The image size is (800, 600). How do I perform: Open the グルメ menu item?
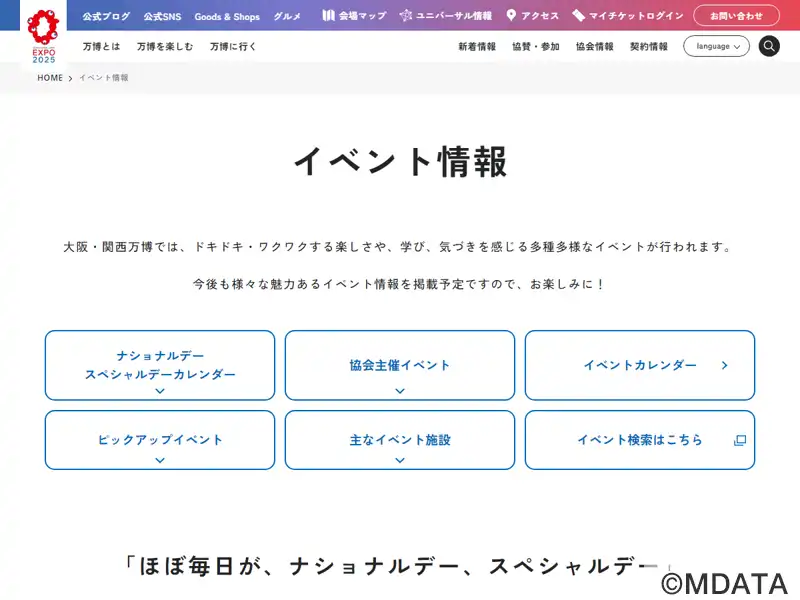[x=287, y=16]
